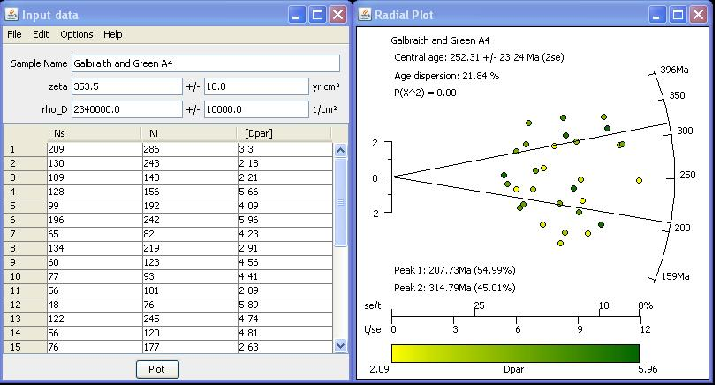Click the Ni column header

click(189, 133)
